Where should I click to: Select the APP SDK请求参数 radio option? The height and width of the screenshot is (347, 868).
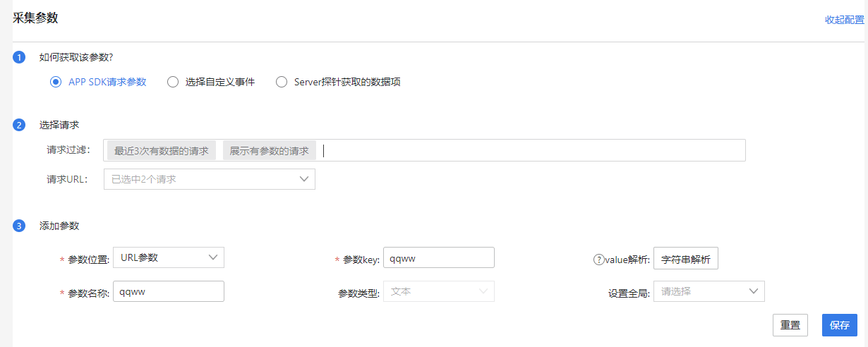[x=56, y=82]
